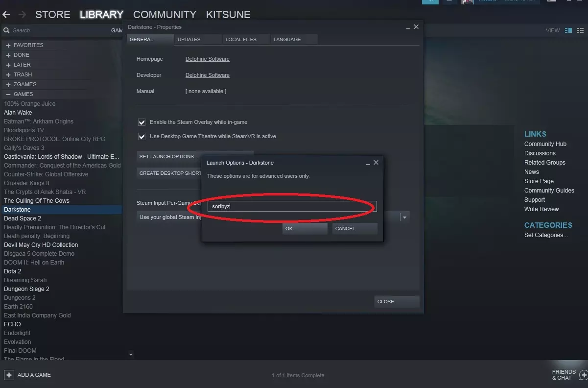
Task: Select Dead Space 2 in list
Action: (23, 218)
